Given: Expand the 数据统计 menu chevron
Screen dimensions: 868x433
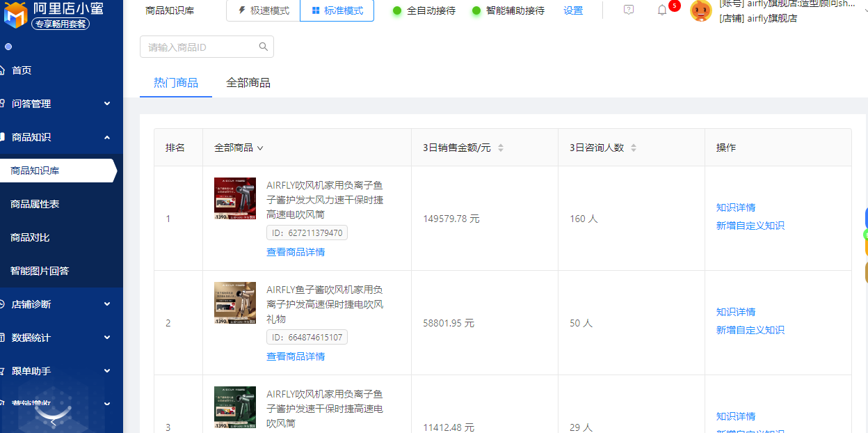Looking at the screenshot, I should tap(107, 338).
